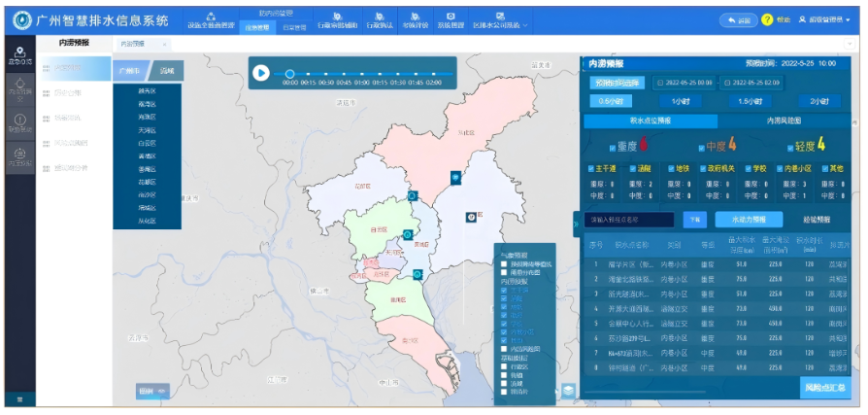The height and width of the screenshot is (415, 868).
Task: Click the play button on the timeline
Action: [261, 72]
